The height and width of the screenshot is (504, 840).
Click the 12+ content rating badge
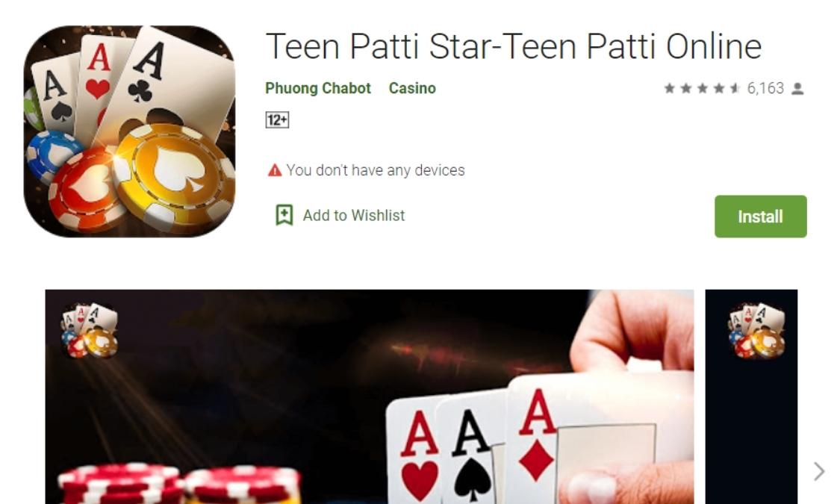tap(277, 119)
